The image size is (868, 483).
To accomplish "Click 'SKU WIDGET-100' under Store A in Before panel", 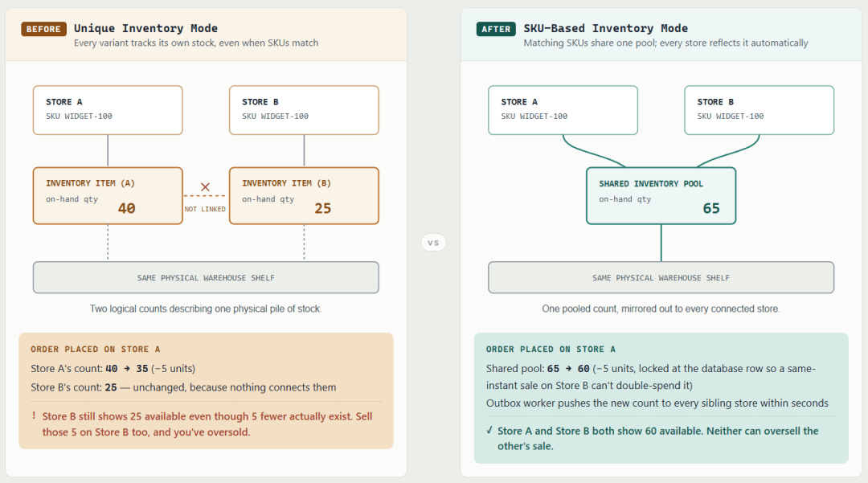I will 79,117.
